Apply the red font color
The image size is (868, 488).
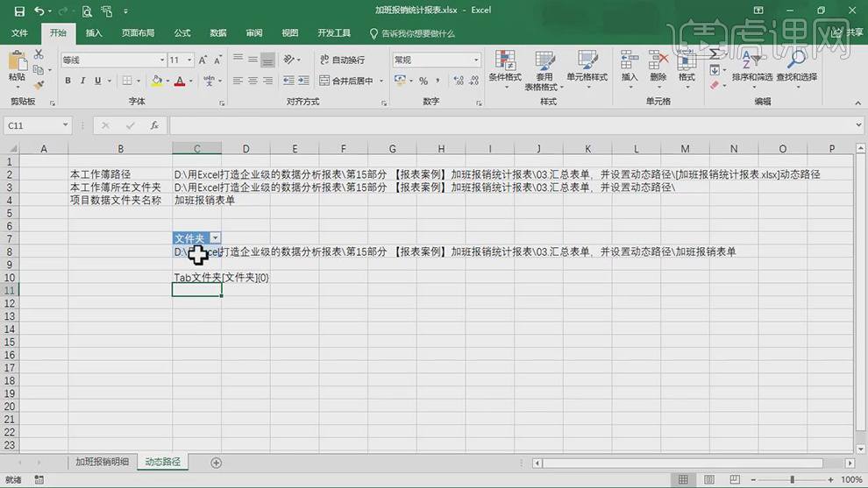(x=180, y=81)
